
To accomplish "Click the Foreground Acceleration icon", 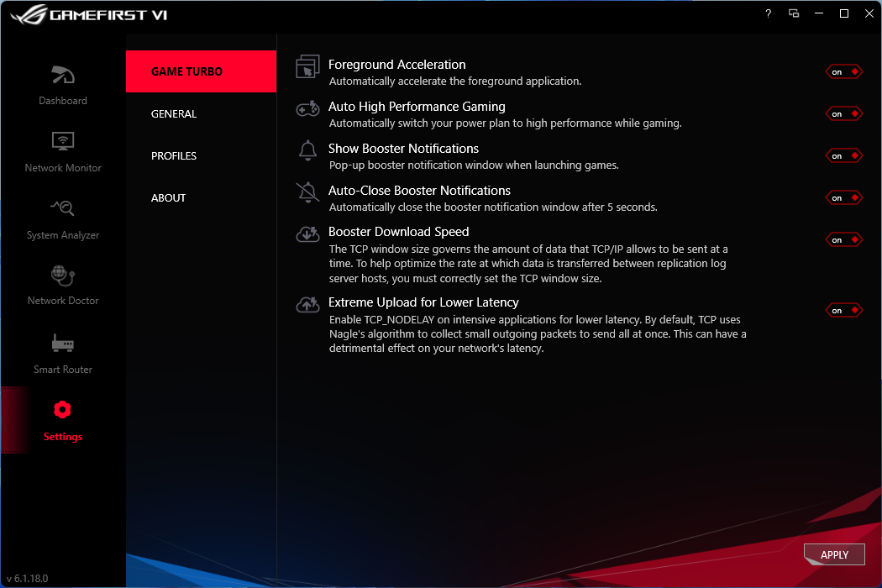I will [x=307, y=66].
